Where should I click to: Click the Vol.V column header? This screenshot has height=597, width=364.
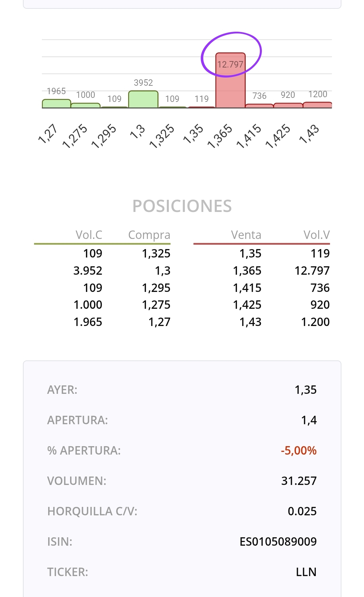(316, 235)
